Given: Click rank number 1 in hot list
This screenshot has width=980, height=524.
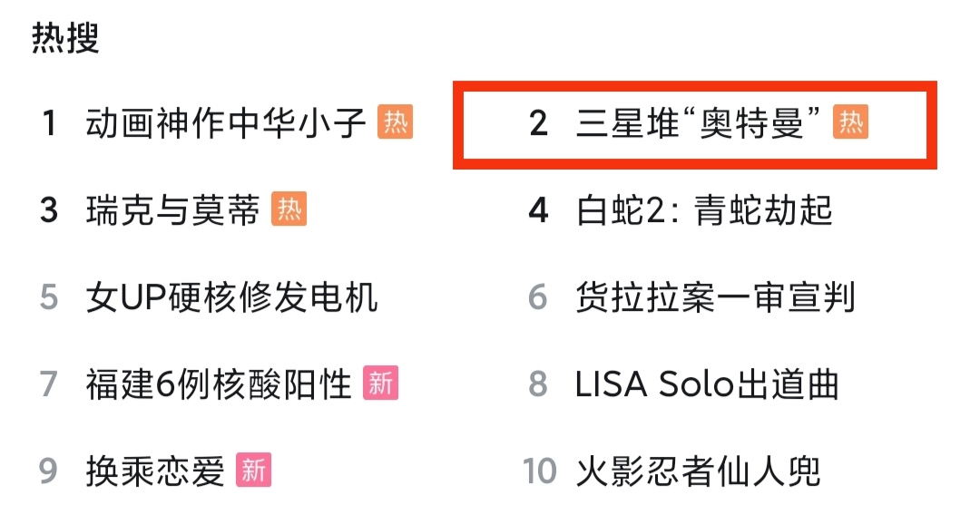Looking at the screenshot, I should 49,123.
